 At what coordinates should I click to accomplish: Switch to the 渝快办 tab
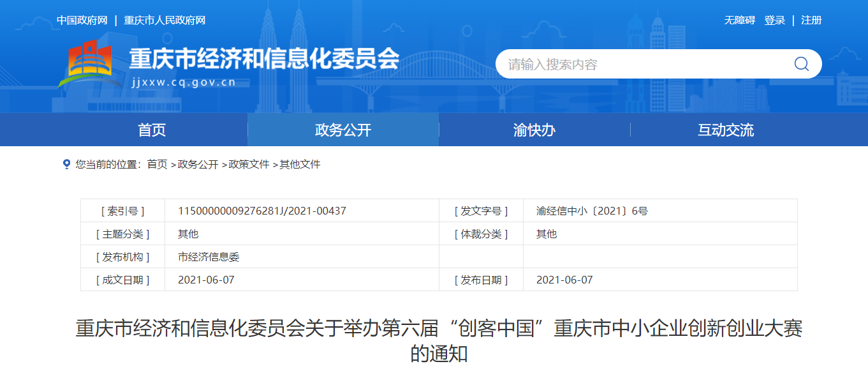click(534, 130)
